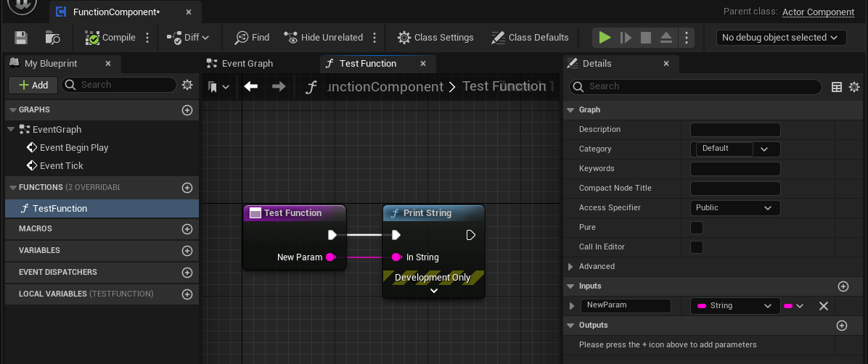The width and height of the screenshot is (868, 364).
Task: Open the NewParam String type dropdown
Action: point(734,306)
